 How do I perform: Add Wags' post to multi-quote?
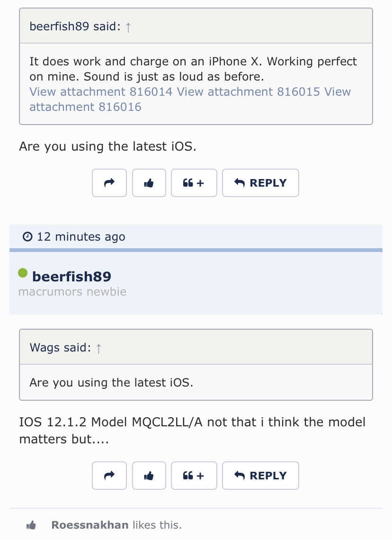pos(194,183)
